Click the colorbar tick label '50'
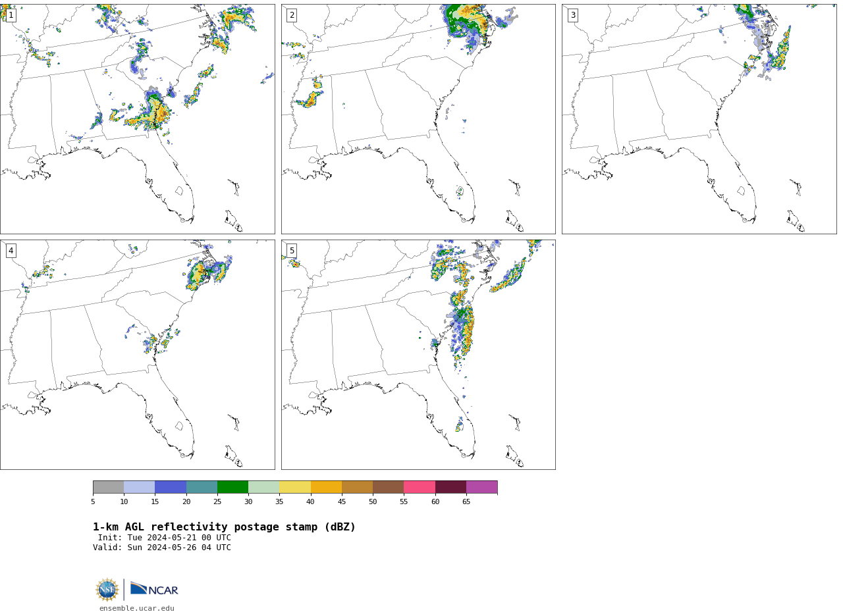The height and width of the screenshot is (616, 843). pos(373,502)
